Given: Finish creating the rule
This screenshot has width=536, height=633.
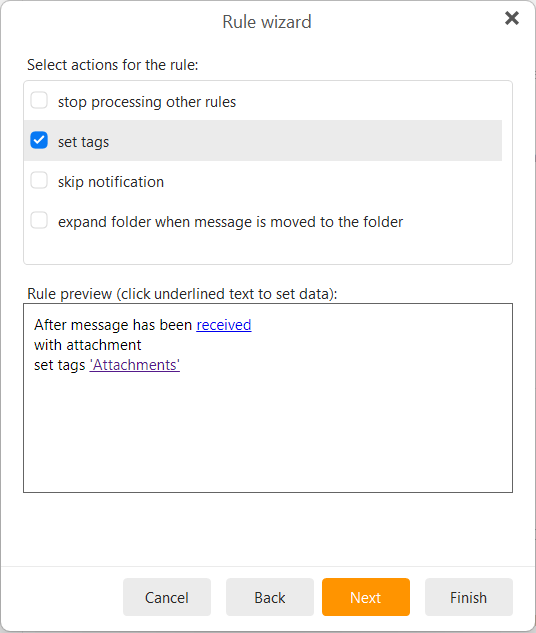Looking at the screenshot, I should click(469, 597).
